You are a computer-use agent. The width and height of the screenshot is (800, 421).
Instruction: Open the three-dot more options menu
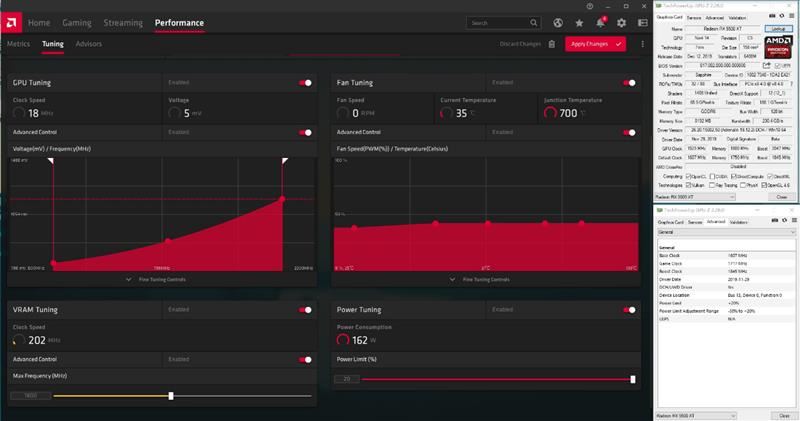642,44
